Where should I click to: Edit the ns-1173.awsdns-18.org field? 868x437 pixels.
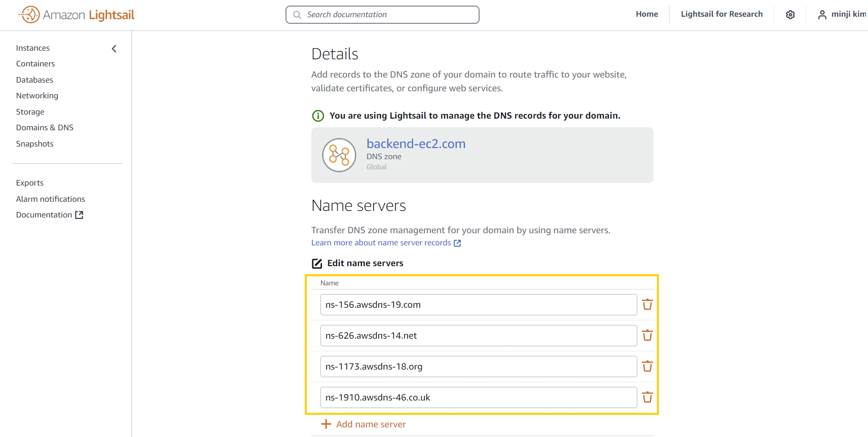click(479, 367)
